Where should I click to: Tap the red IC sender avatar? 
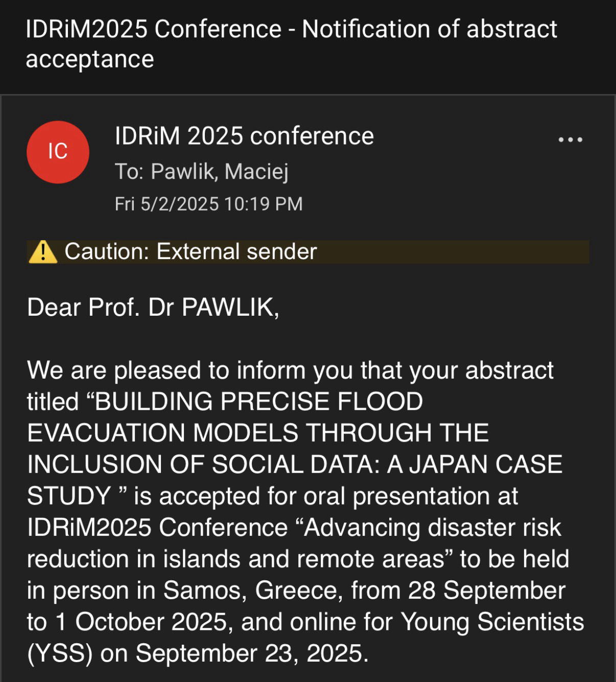coord(58,152)
